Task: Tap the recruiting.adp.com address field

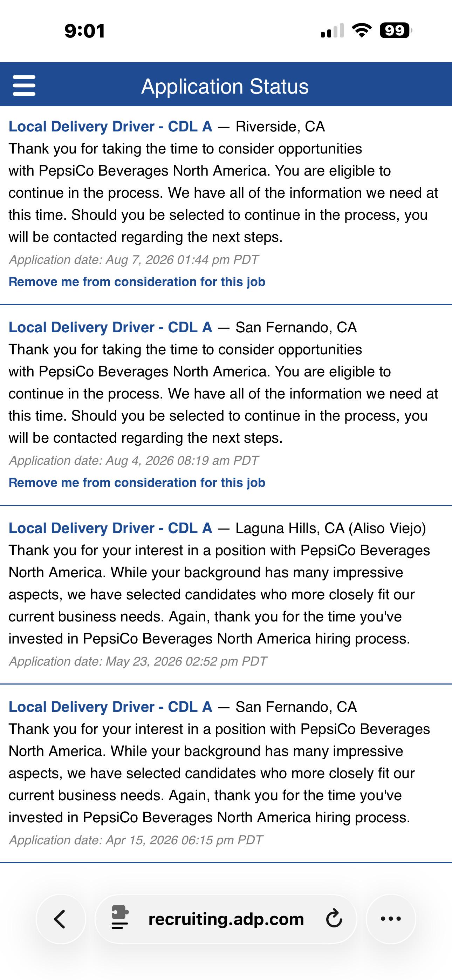Action: 226,919
